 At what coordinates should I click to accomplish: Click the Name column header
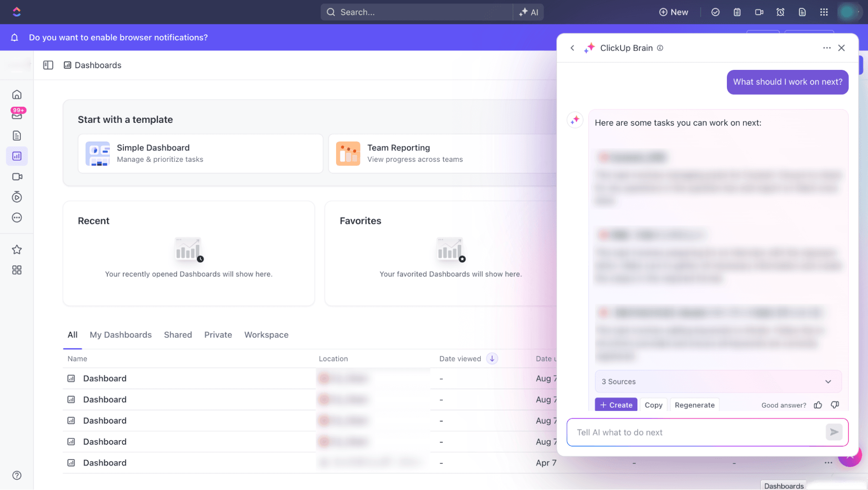click(77, 359)
